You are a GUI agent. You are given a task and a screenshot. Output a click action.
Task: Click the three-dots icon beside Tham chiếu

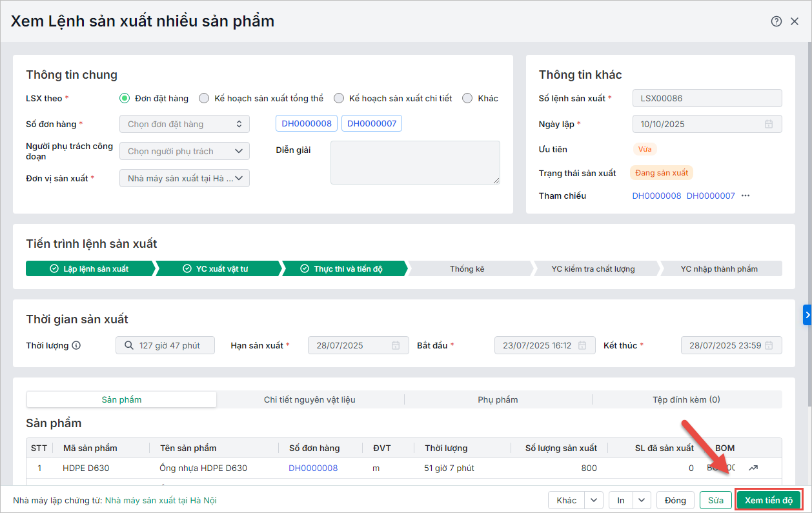[x=746, y=196]
